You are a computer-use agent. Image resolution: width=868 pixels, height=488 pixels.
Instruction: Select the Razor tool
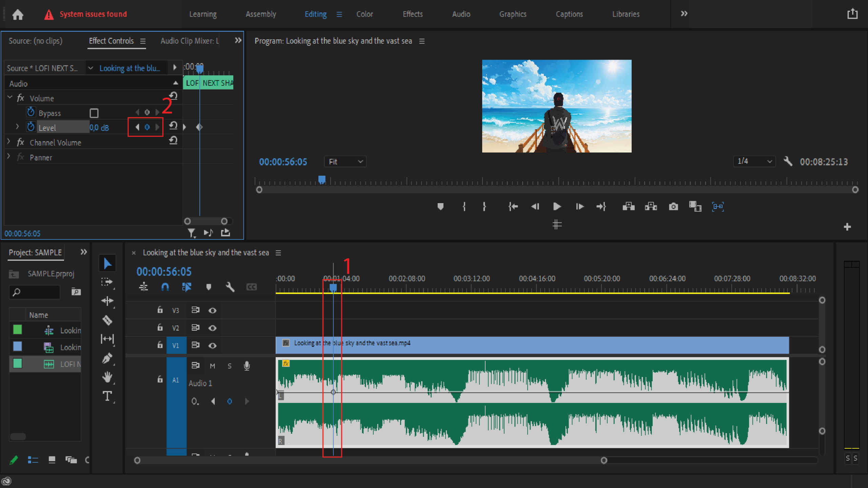coord(107,320)
